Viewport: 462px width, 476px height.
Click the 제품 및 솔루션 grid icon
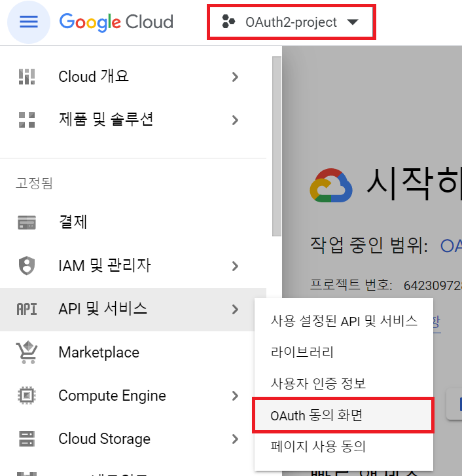point(27,120)
